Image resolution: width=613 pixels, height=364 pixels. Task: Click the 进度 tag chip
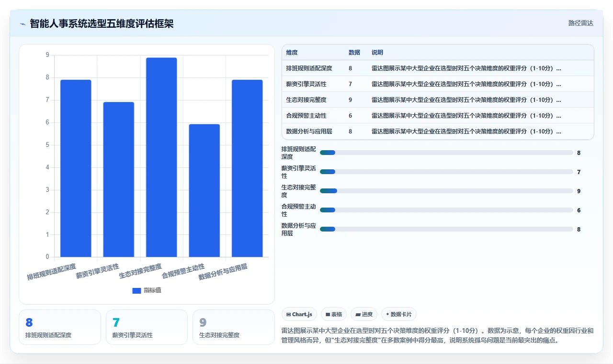coord(364,314)
